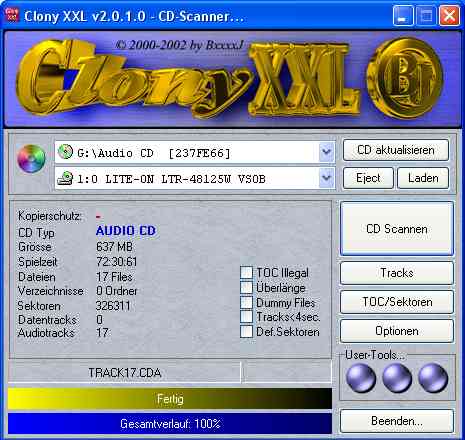Click the 326311 Sektoren value
This screenshot has height=440, width=465.
click(x=113, y=306)
